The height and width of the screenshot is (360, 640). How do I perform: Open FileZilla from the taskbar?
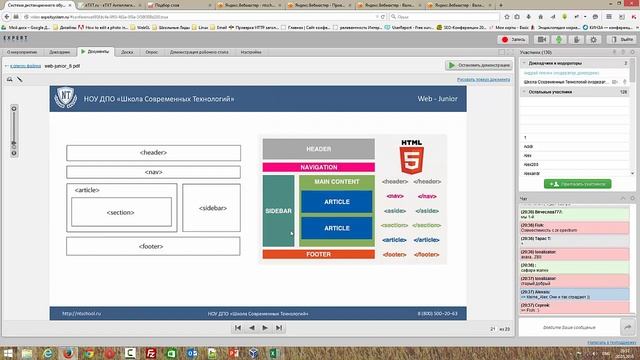click(151, 353)
